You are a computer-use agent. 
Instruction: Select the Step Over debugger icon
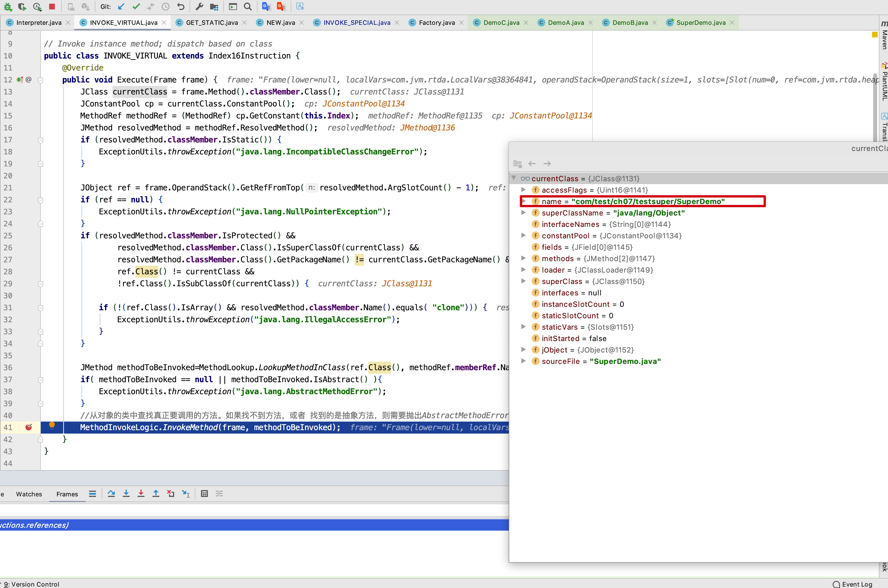pyautogui.click(x=111, y=494)
